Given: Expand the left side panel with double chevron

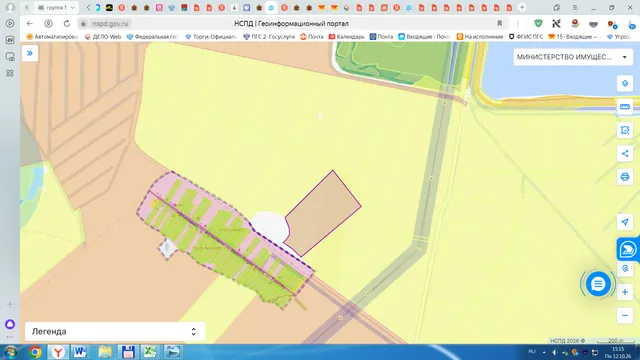Looking at the screenshot, I should click(x=30, y=53).
